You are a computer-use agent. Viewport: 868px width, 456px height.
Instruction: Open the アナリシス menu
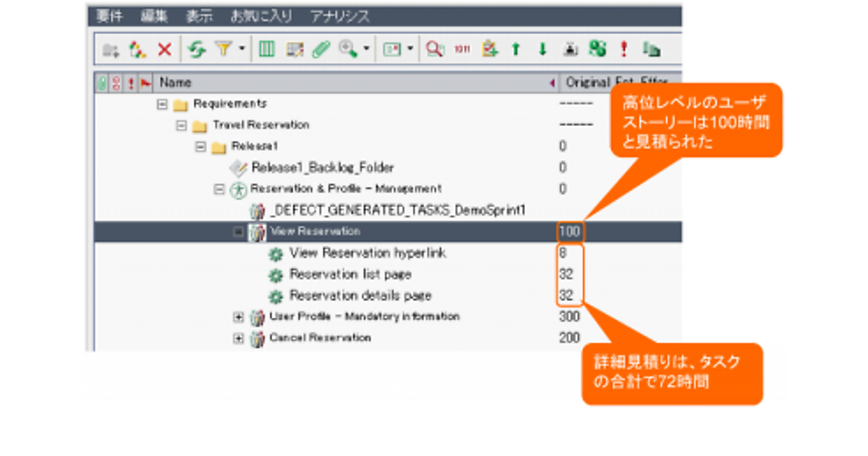pos(339,17)
